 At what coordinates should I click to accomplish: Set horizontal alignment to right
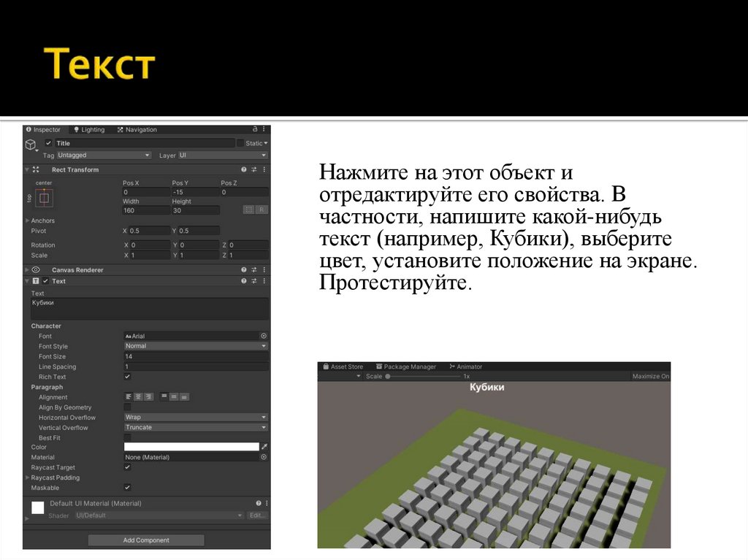tap(148, 397)
